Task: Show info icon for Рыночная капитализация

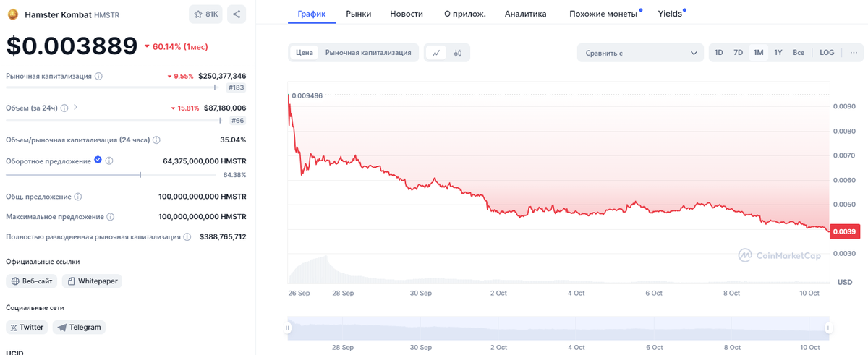Action: click(x=99, y=76)
